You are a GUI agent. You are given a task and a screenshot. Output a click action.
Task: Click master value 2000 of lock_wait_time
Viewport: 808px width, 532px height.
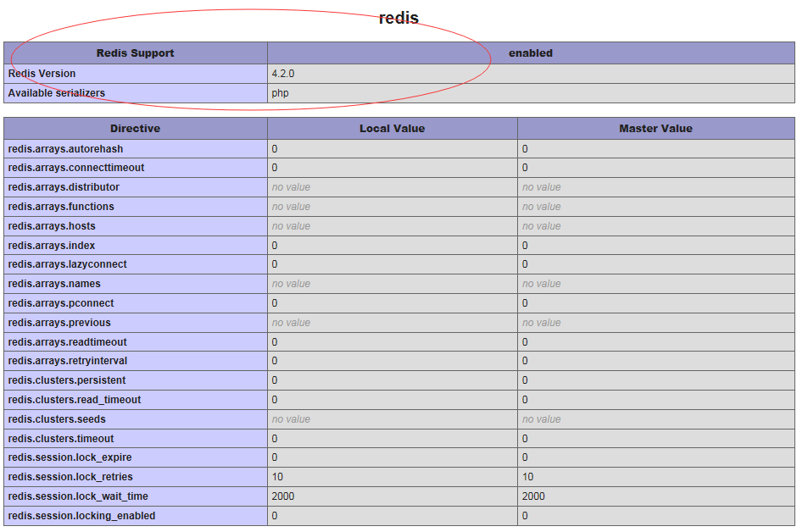click(x=533, y=496)
